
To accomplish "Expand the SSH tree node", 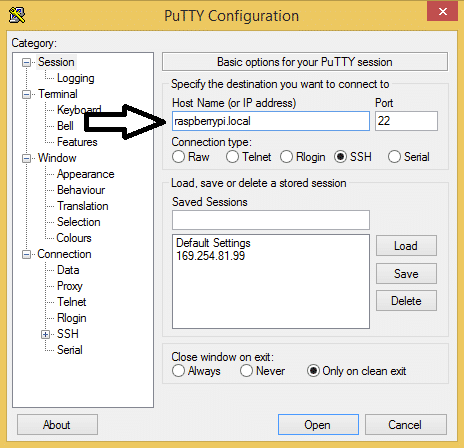I will [45, 334].
